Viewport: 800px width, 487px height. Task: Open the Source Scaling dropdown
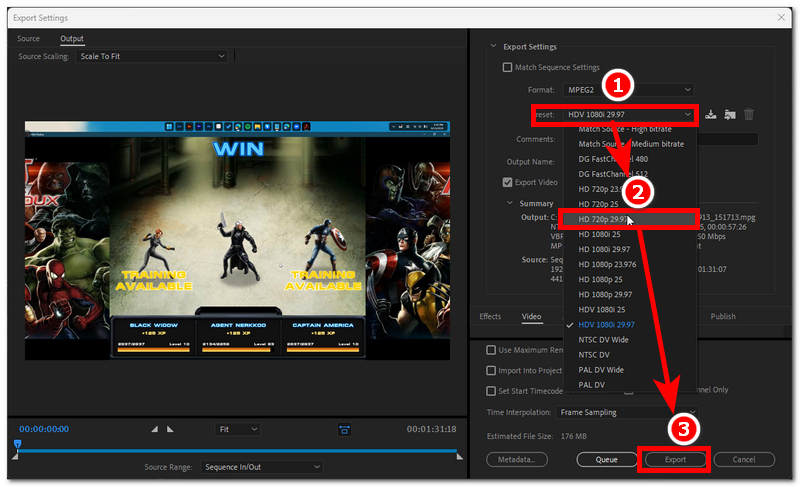tap(153, 56)
